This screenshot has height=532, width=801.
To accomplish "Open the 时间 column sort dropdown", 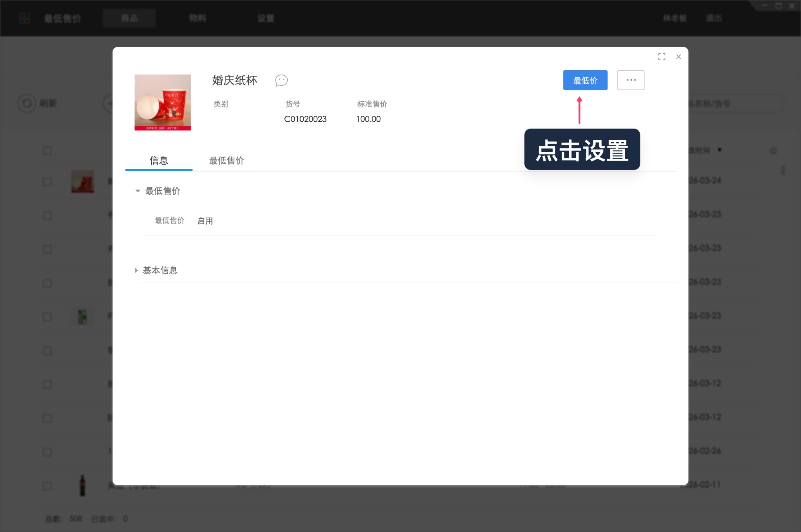I will (720, 150).
